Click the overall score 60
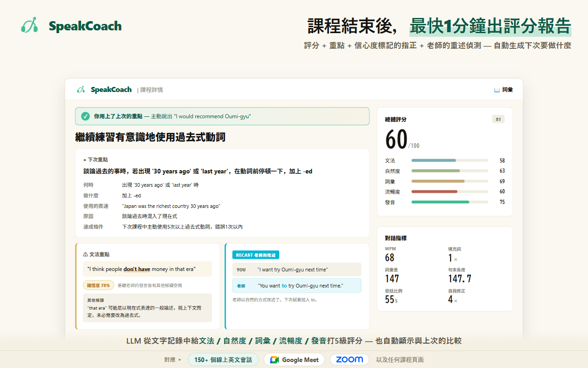Screen dimensions: 588x368 pyautogui.click(x=396, y=140)
